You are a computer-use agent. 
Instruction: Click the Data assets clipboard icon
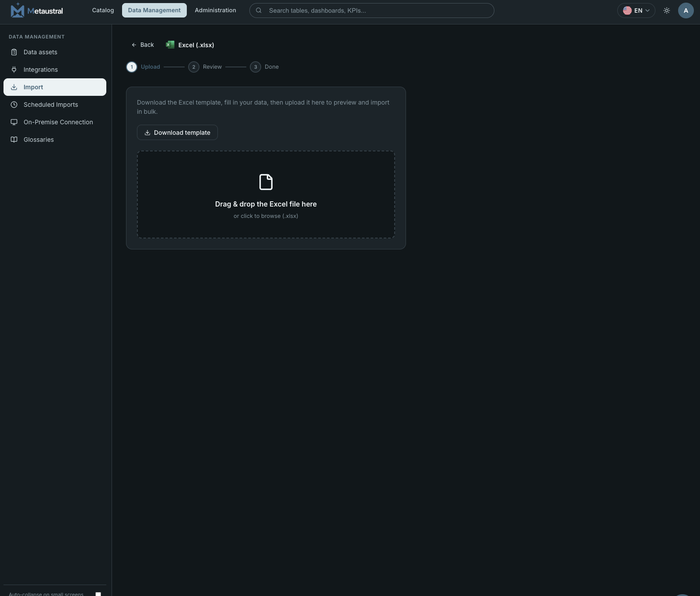[x=14, y=52]
